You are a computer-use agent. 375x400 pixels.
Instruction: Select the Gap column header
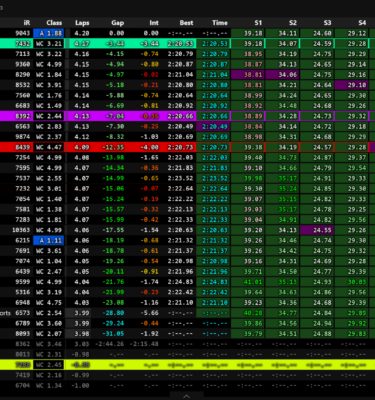[118, 23]
